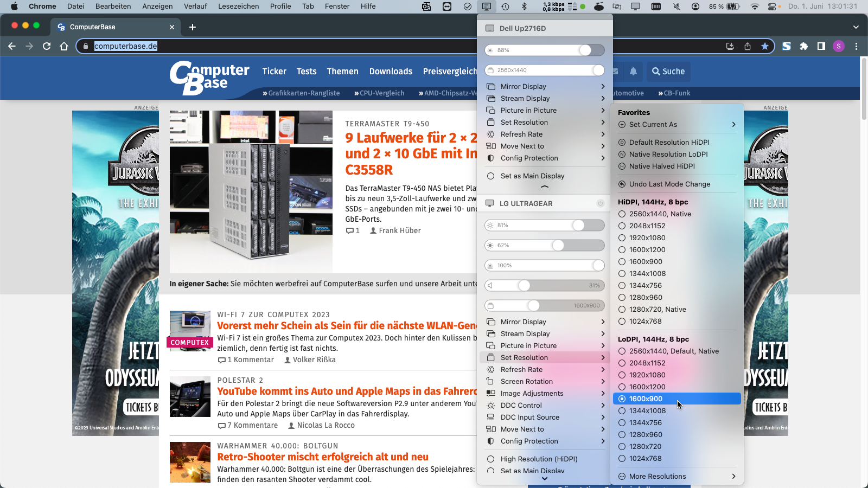Open the Chrome profile avatar
The image size is (868, 488).
tap(839, 46)
